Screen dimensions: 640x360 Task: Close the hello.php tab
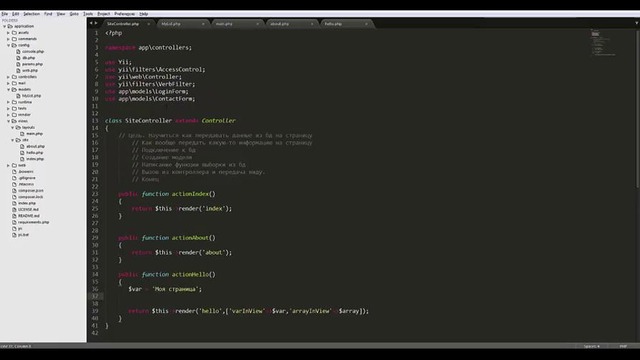click(366, 24)
